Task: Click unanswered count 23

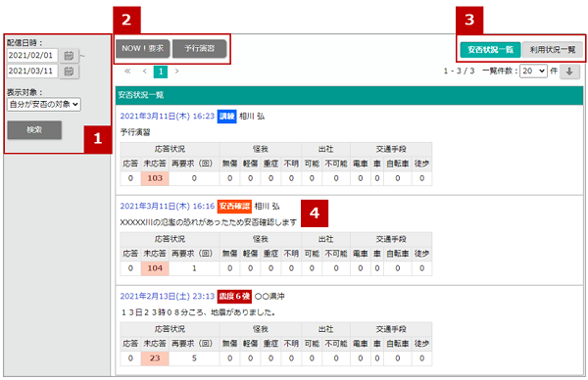Action: (x=155, y=358)
